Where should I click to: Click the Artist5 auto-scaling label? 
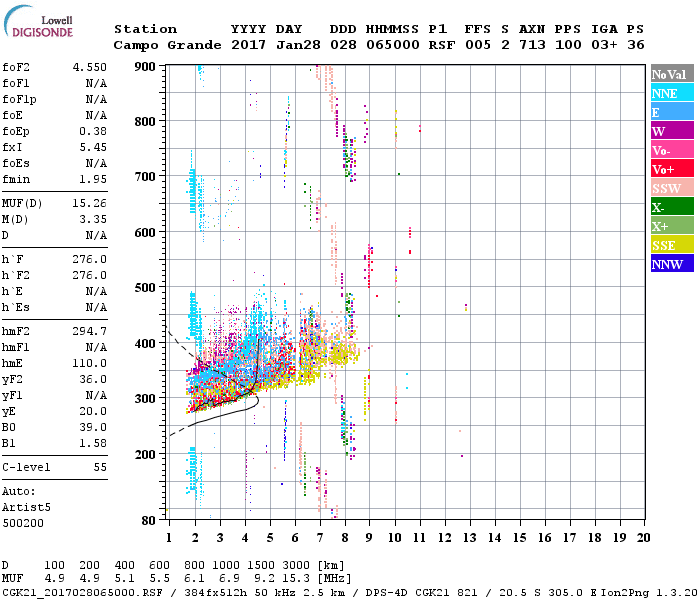[26, 507]
